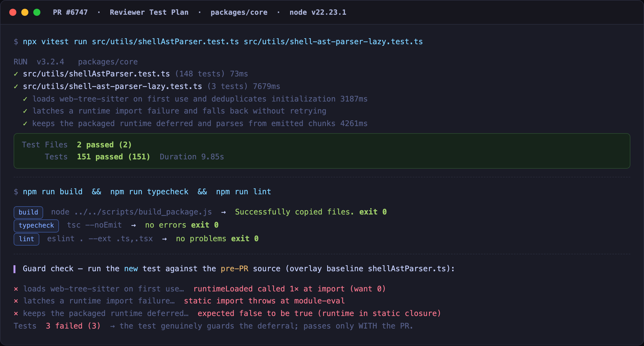Click the green maximize window dot
This screenshot has width=644, height=346.
pos(37,12)
